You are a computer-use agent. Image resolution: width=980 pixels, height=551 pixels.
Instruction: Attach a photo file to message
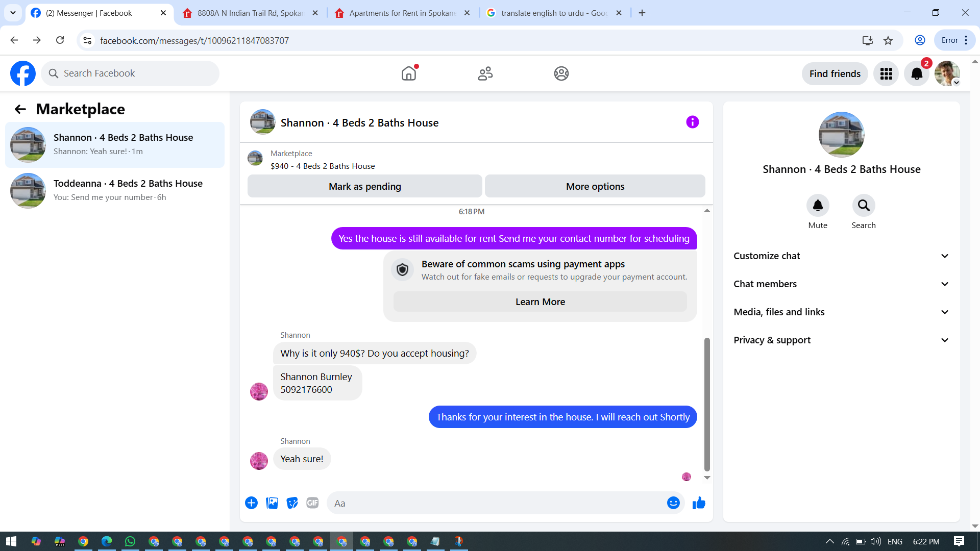pyautogui.click(x=272, y=503)
